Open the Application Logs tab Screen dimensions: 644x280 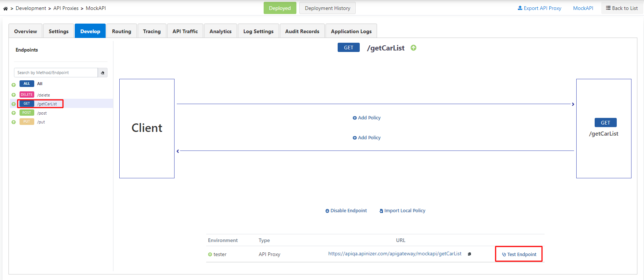pos(351,31)
